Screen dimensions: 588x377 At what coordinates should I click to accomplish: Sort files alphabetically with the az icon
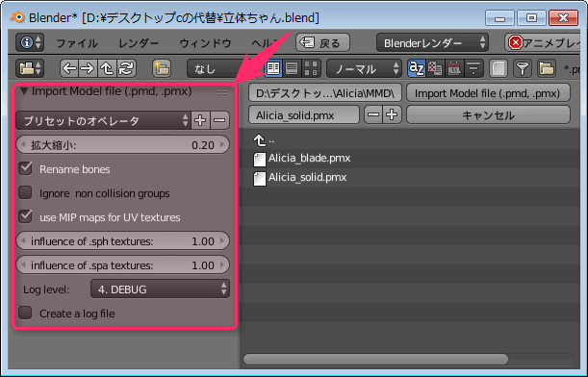tap(417, 68)
